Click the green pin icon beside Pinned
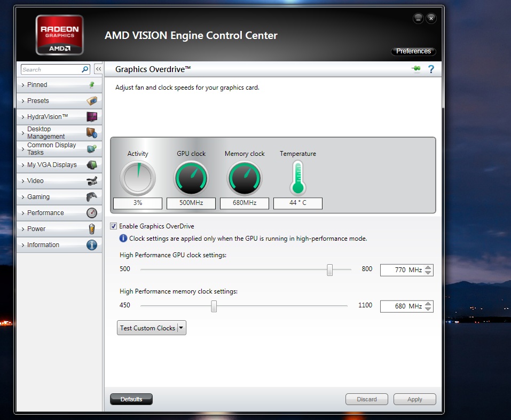The image size is (511, 420). pos(92,85)
